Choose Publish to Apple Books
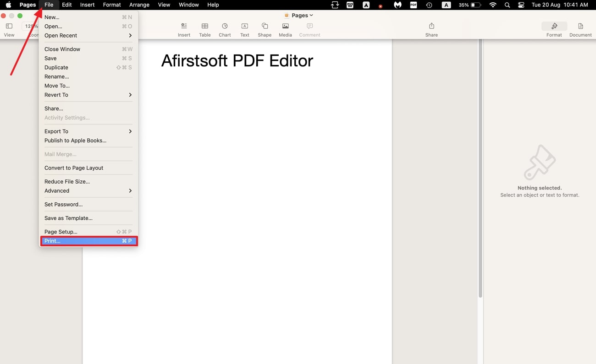Viewport: 596px width, 364px height. (88, 141)
